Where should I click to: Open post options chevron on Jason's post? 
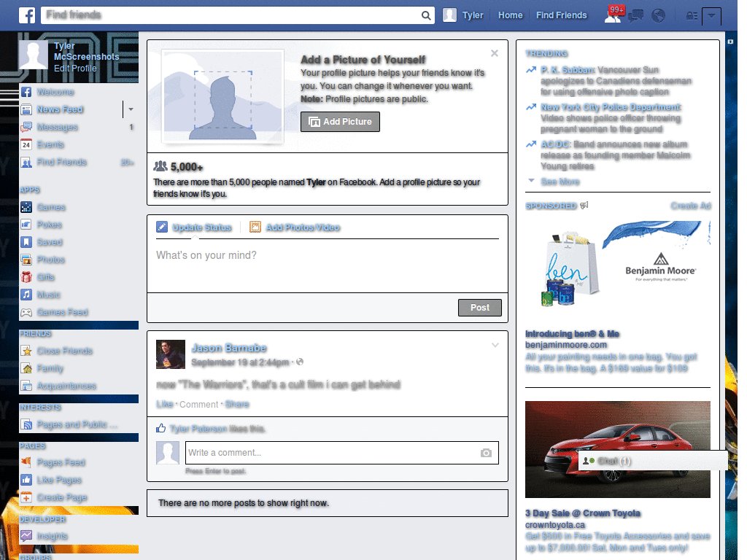(x=495, y=345)
